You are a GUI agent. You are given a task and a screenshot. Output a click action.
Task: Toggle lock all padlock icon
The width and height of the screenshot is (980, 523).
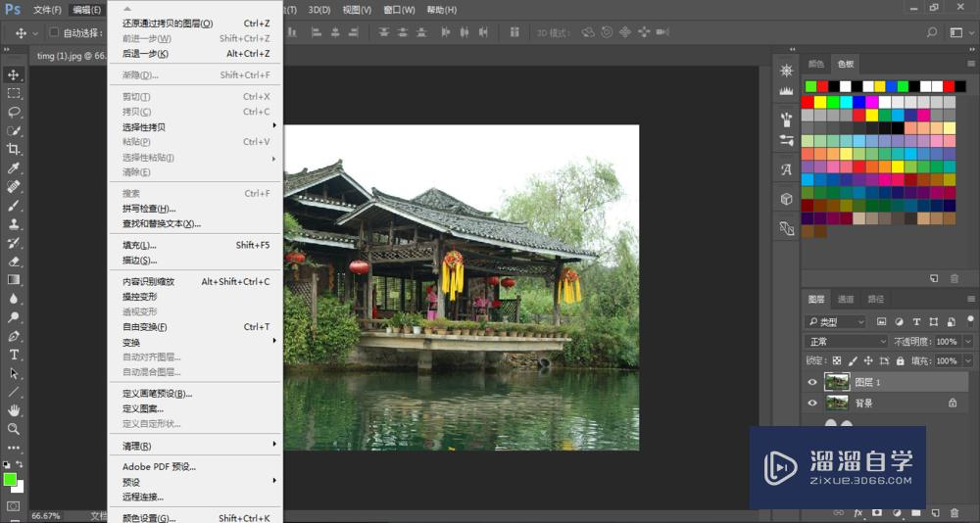click(900, 360)
